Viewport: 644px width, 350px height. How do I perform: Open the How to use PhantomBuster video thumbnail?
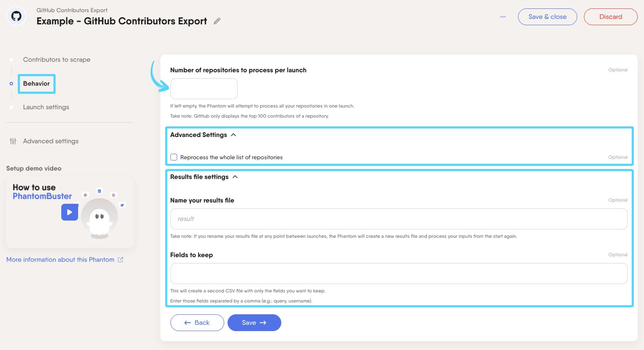coord(70,212)
